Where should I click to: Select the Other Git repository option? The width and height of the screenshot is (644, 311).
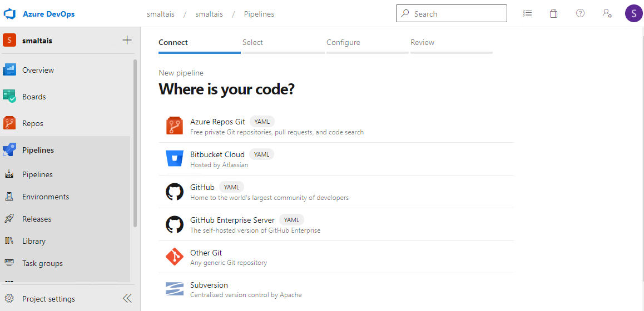tap(206, 253)
